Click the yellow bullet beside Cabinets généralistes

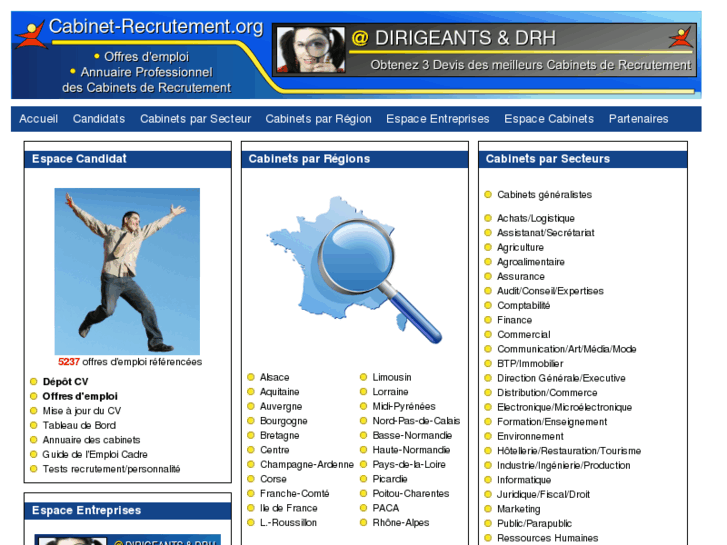tap(488, 195)
